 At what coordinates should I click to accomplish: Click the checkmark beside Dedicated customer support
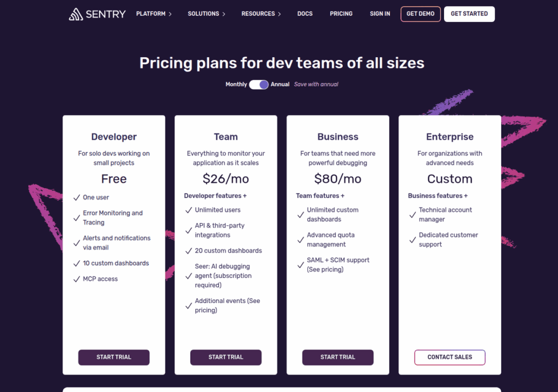[x=413, y=240]
